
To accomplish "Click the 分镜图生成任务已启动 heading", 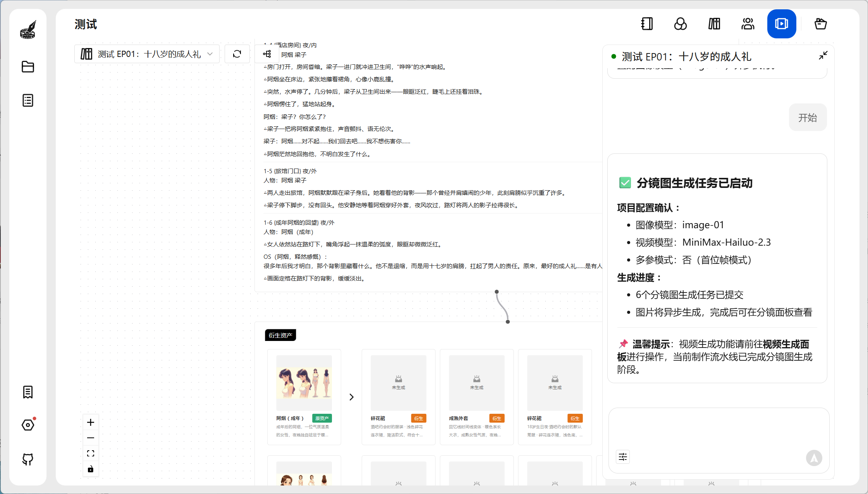I will point(694,183).
